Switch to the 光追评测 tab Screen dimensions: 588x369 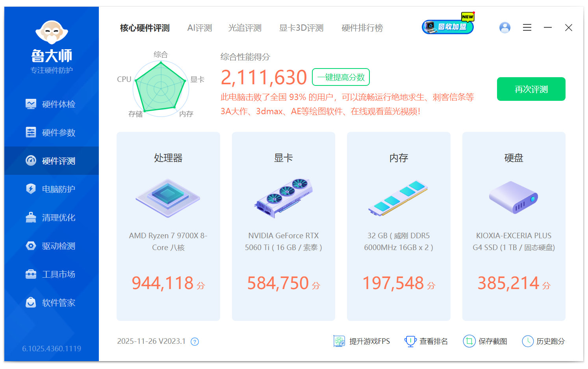245,28
